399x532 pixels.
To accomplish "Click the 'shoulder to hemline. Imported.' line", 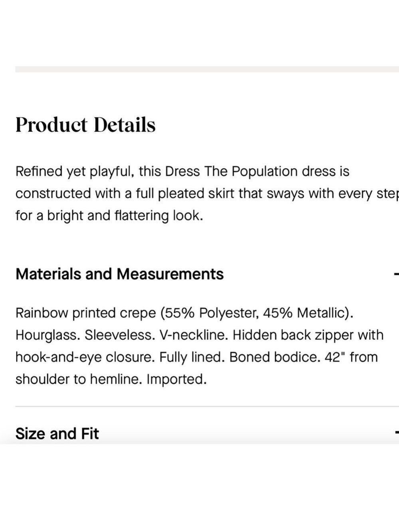I will coord(111,379).
